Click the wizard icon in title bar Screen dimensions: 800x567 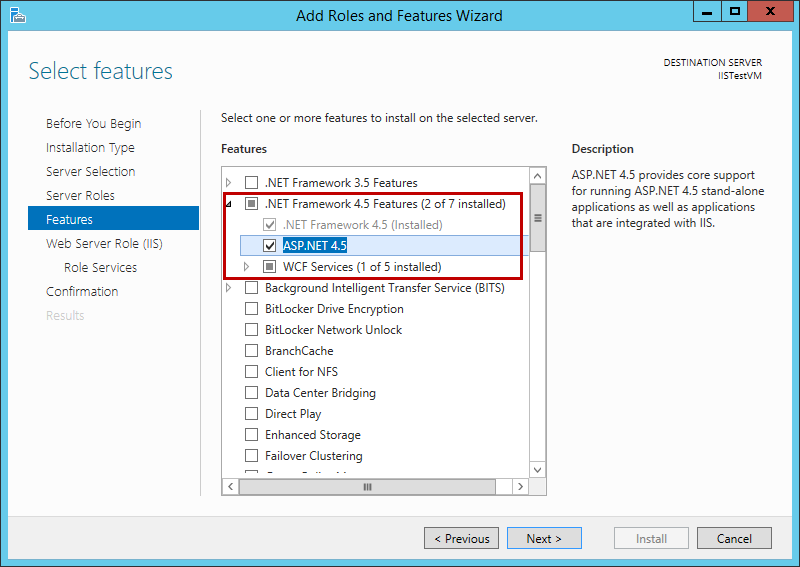(17, 14)
